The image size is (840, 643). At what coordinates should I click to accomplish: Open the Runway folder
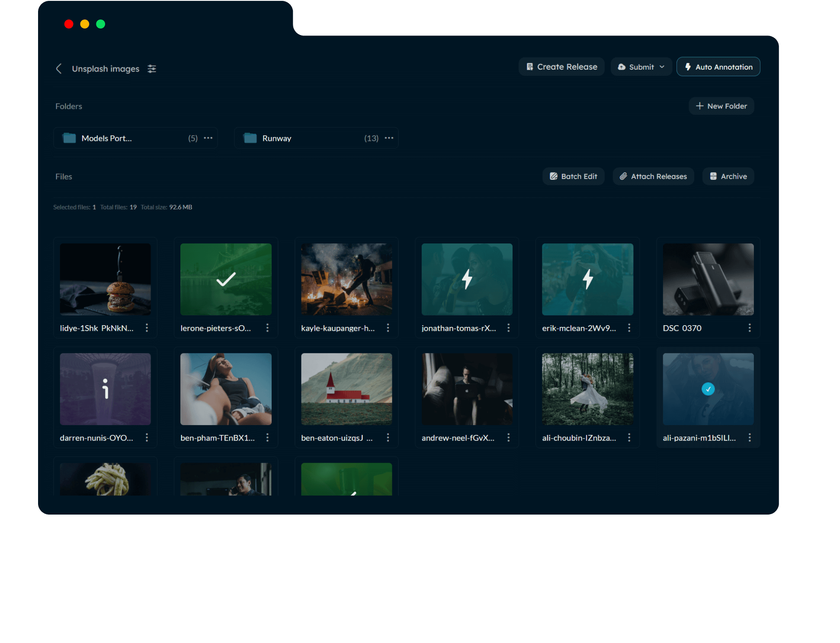click(x=316, y=138)
